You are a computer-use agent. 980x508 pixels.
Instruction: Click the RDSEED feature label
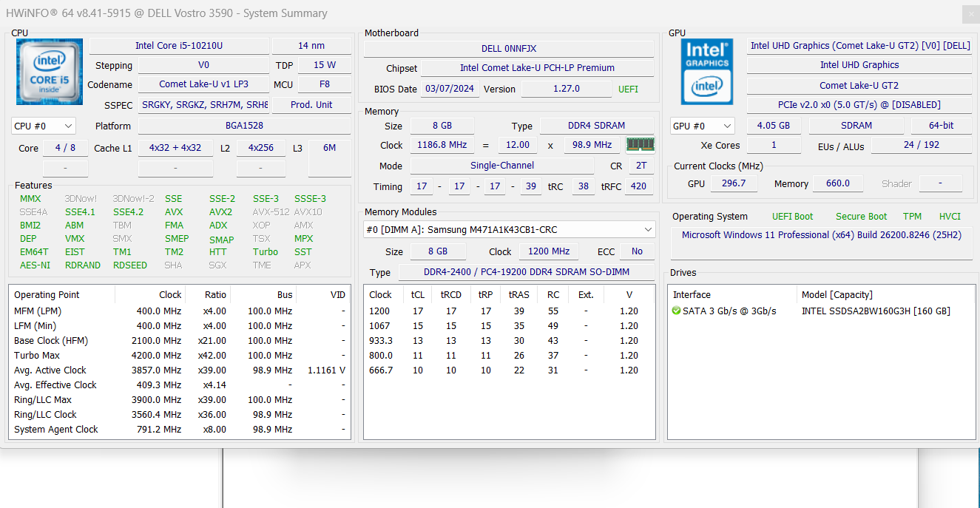pos(130,265)
